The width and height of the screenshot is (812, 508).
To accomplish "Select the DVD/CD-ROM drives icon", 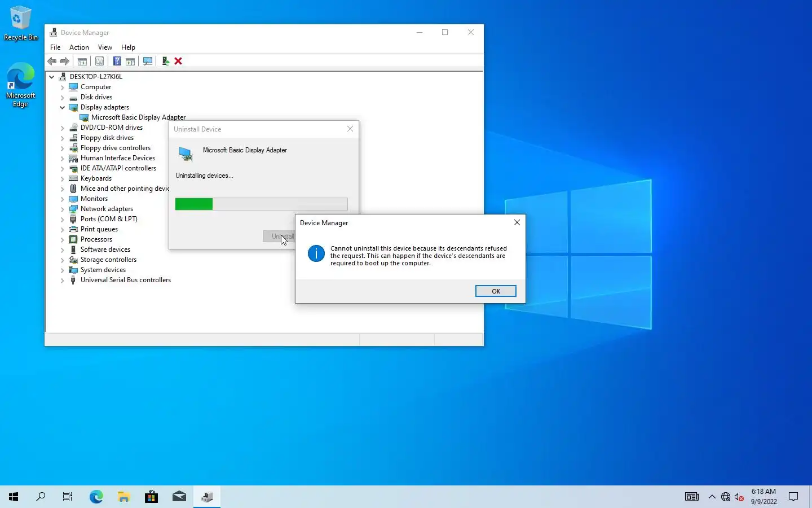I will point(73,128).
